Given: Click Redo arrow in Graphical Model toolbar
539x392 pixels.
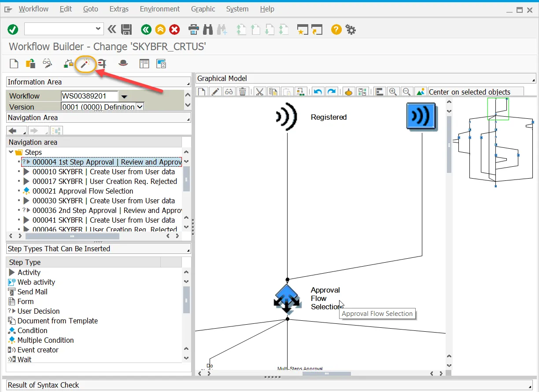Looking at the screenshot, I should (x=331, y=92).
